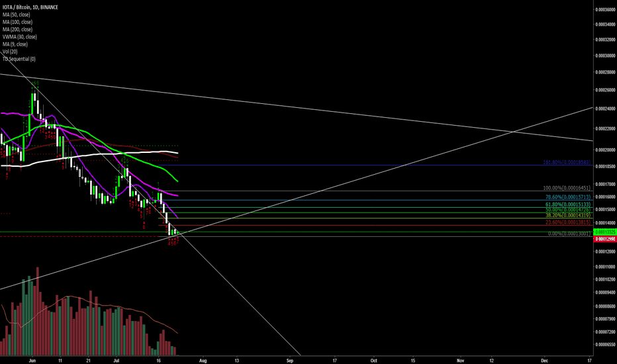Click the 78.60%(0.00015713) Fibonacci label
The image size is (617, 364).
[x=568, y=197]
